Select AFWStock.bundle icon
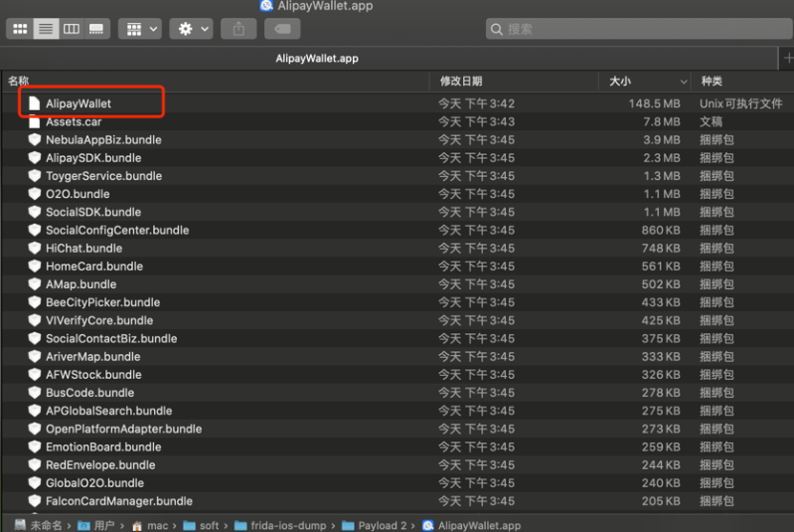Viewport: 794px width, 532px height. [x=34, y=374]
